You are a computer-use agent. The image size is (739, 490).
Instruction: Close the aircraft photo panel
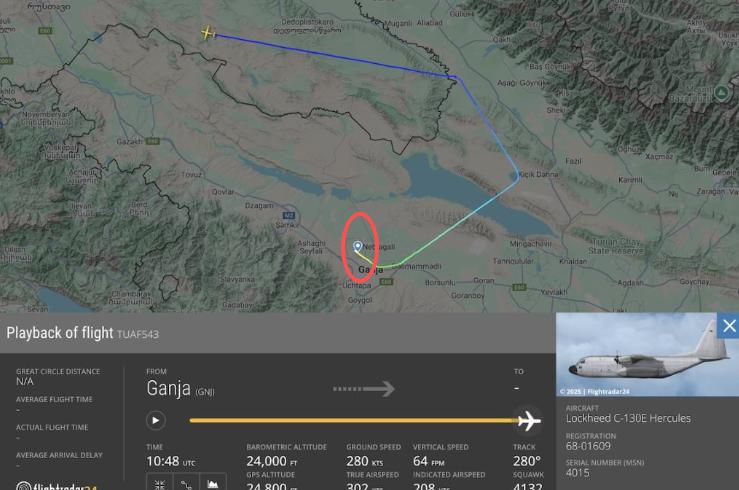pos(729,326)
